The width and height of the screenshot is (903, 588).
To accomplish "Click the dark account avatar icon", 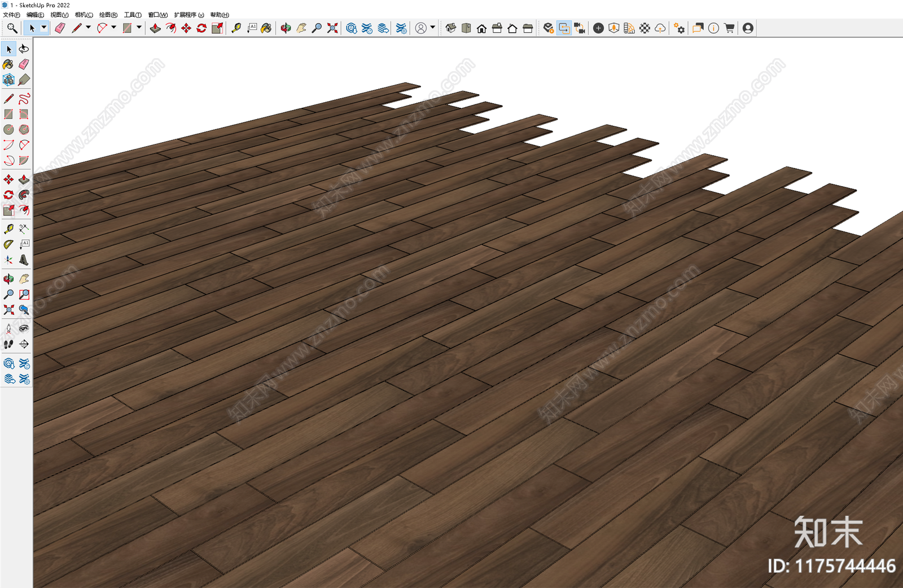I will [x=748, y=28].
